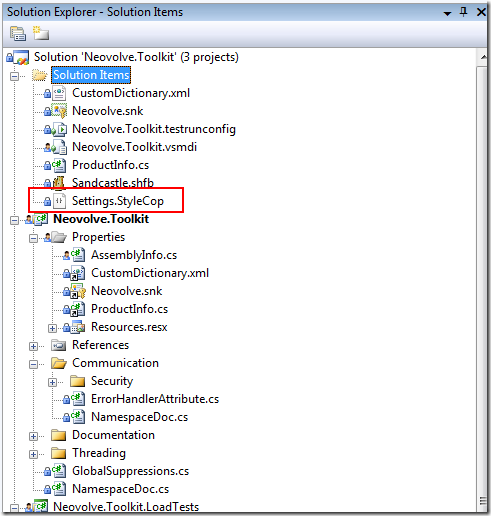Click the Add New Solution Folder icon

(x=41, y=33)
